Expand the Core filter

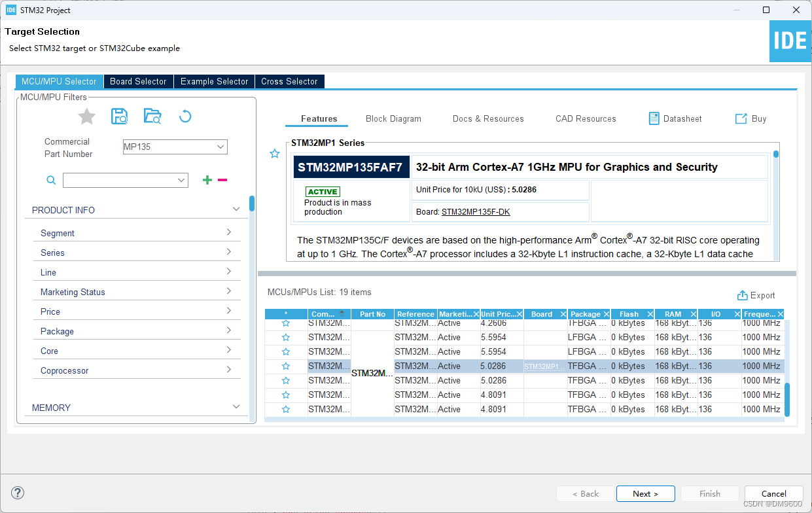click(228, 350)
